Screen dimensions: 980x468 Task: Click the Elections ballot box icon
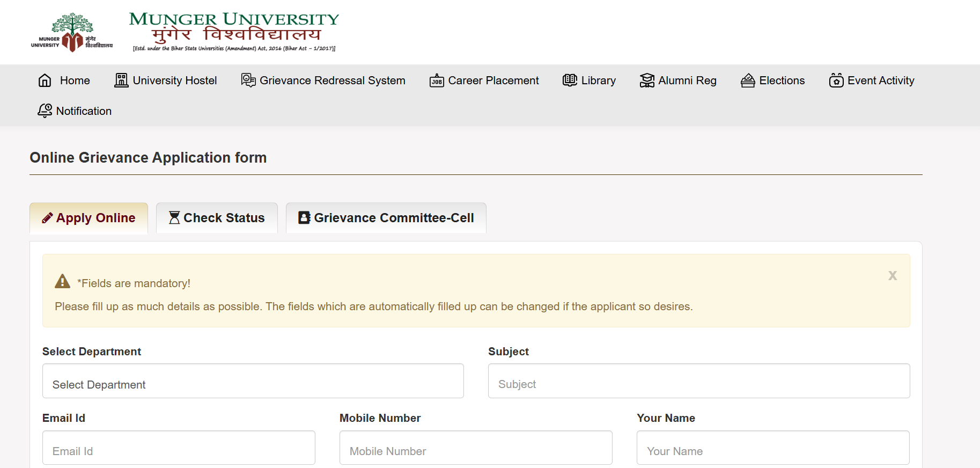748,81
